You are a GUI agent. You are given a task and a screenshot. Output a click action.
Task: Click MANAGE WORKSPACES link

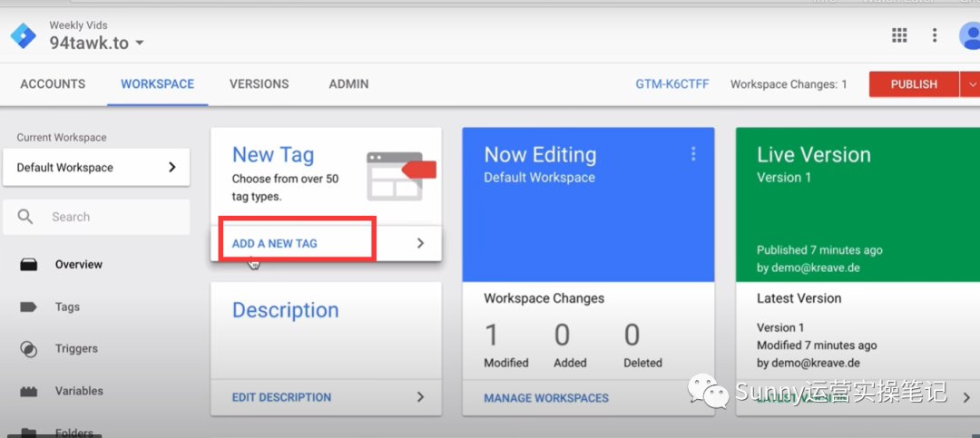546,397
